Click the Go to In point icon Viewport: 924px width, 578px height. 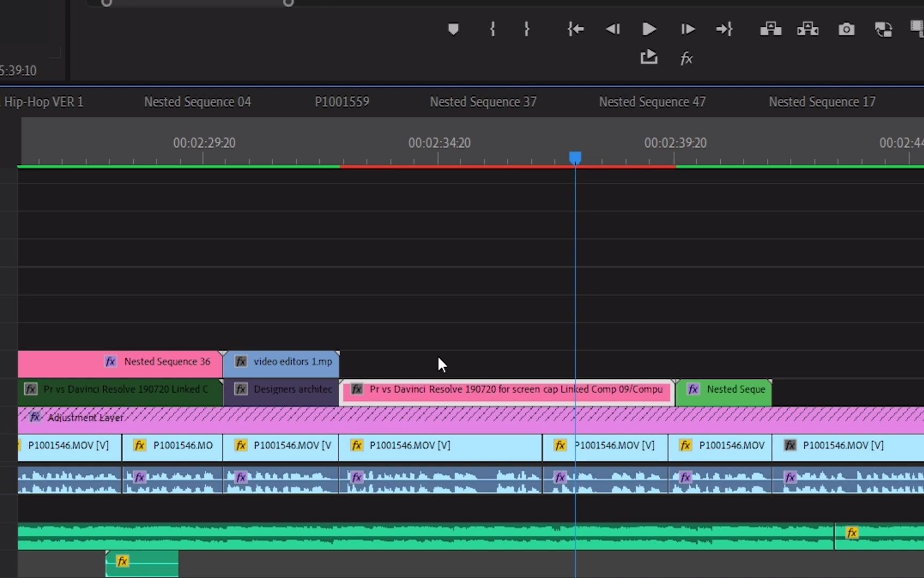click(x=575, y=29)
